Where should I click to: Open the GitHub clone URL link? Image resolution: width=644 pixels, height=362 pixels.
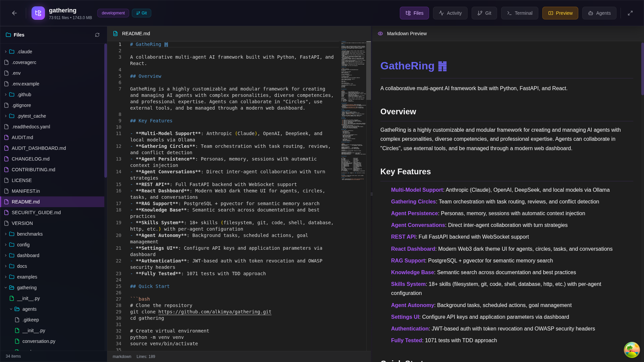tap(215, 312)
